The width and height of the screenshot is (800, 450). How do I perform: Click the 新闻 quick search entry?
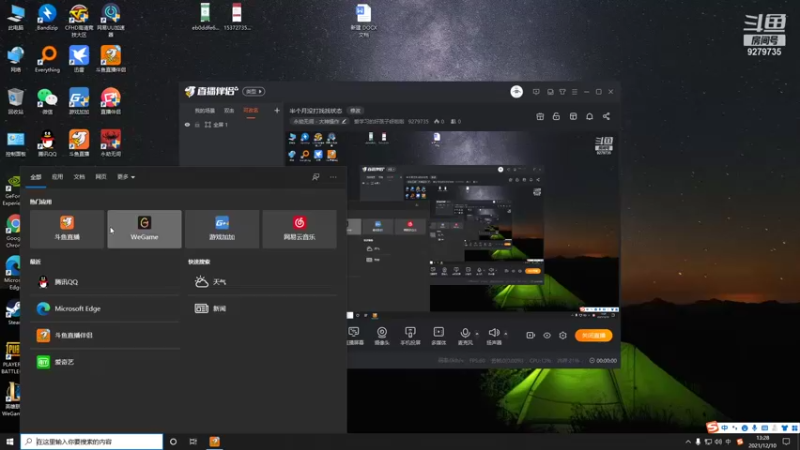(262, 308)
